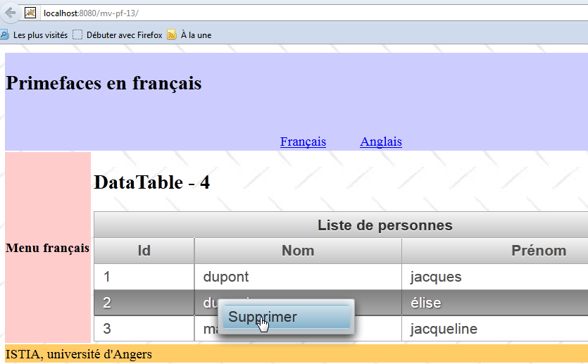Open the 'Débuter avec Firefox' bookmark
This screenshot has width=588, height=364.
(x=124, y=34)
